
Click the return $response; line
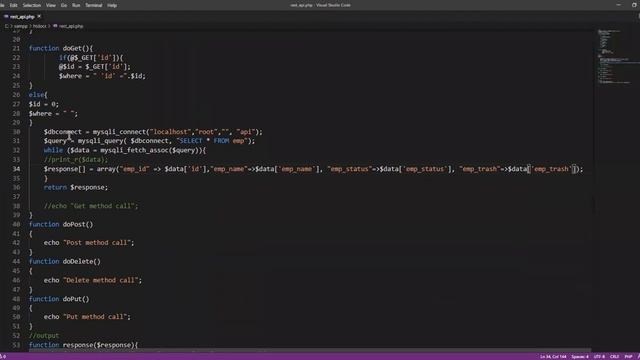click(76, 187)
